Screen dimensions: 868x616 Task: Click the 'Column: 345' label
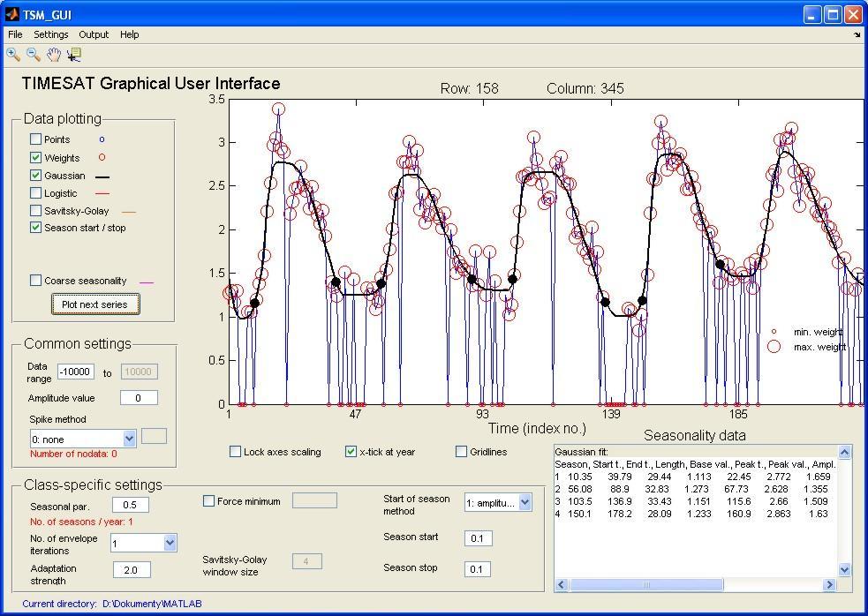[x=585, y=88]
